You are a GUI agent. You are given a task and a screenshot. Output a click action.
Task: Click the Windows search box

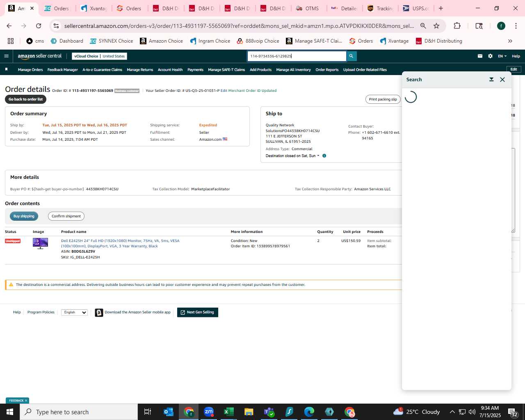[79, 412]
